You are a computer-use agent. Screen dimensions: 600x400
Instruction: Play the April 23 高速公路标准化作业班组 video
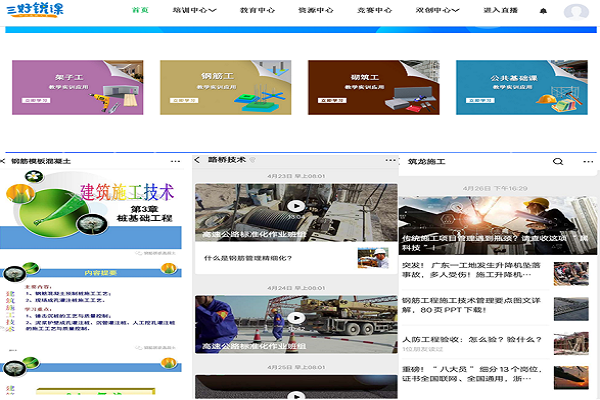pyautogui.click(x=295, y=207)
